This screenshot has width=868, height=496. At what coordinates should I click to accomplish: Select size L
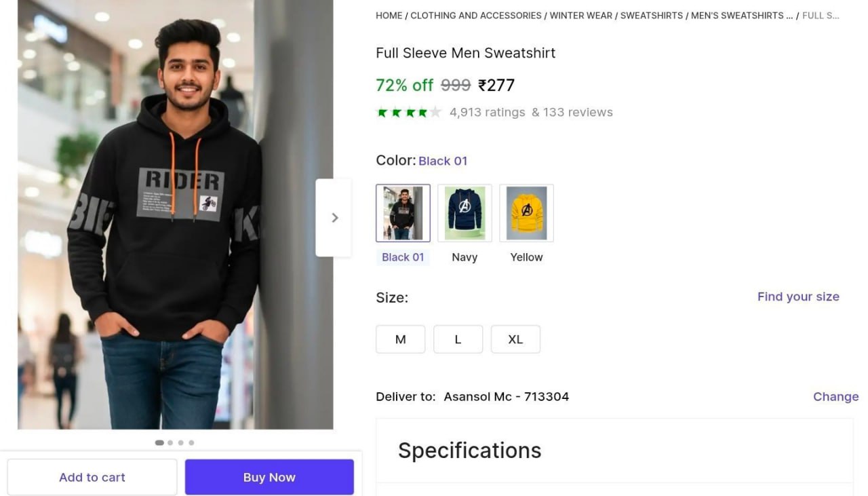click(458, 339)
